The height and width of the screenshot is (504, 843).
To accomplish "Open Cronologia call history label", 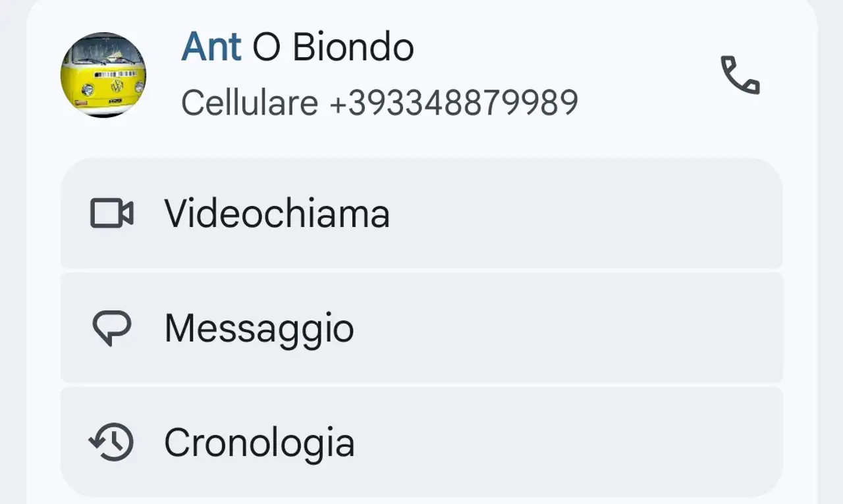I will [259, 442].
